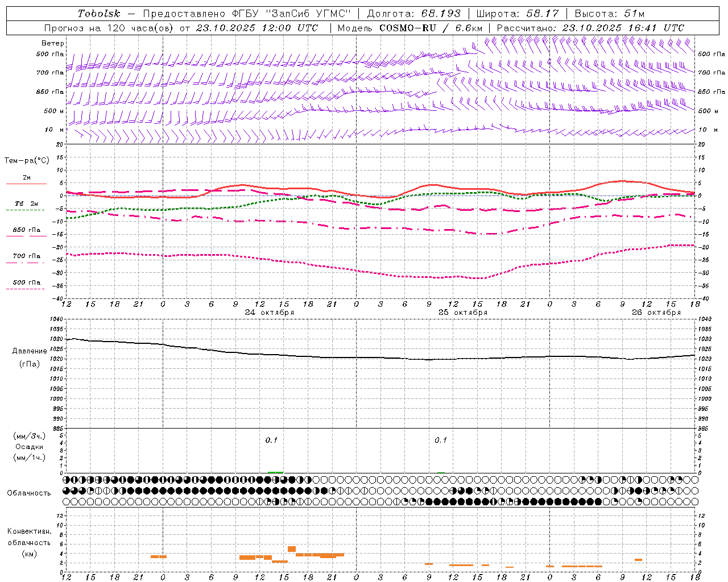Click the "Tobolsk" station name in header
The image size is (728, 582).
click(99, 14)
